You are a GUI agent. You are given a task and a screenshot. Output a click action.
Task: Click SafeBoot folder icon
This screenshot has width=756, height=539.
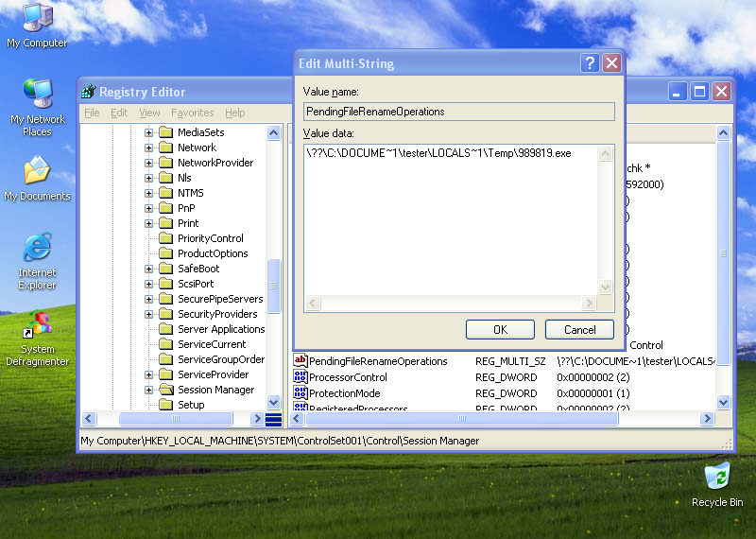pyautogui.click(x=166, y=269)
